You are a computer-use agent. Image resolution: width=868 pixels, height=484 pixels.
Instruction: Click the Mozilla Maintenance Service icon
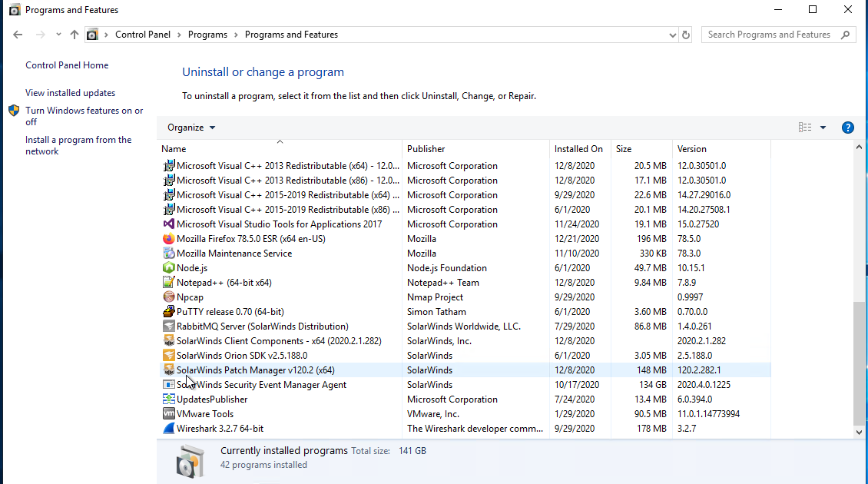pos(169,253)
